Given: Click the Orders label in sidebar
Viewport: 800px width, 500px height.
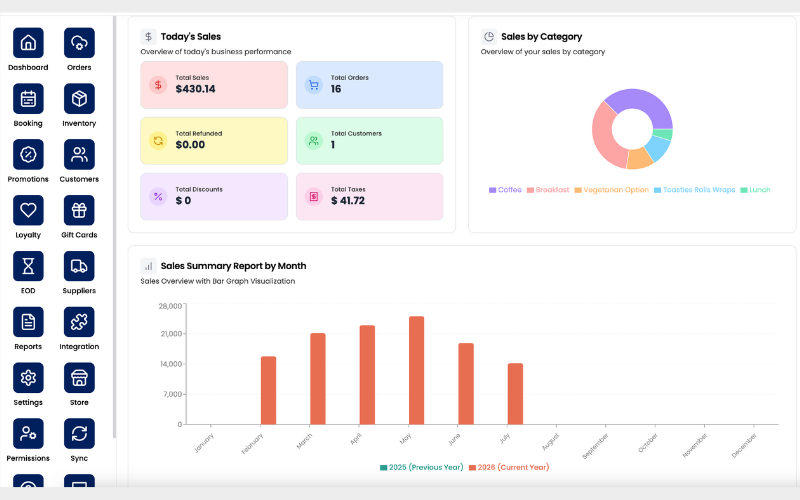Looking at the screenshot, I should click(79, 67).
